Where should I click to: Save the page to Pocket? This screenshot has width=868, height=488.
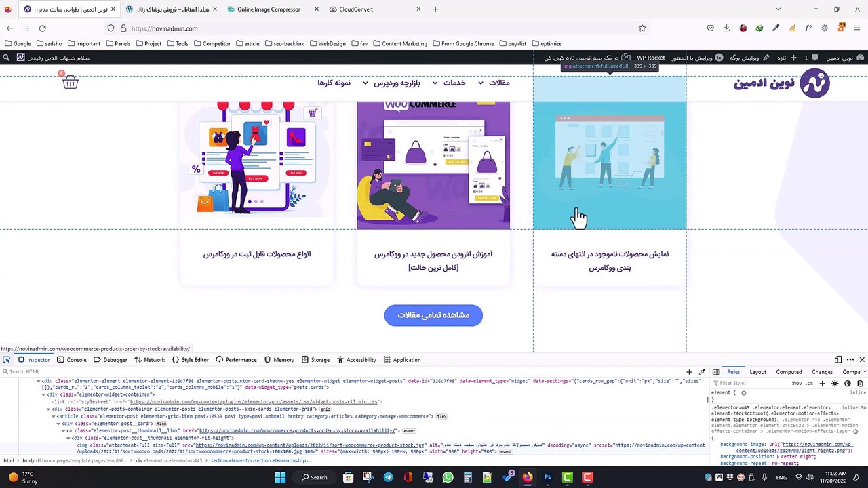click(x=710, y=28)
